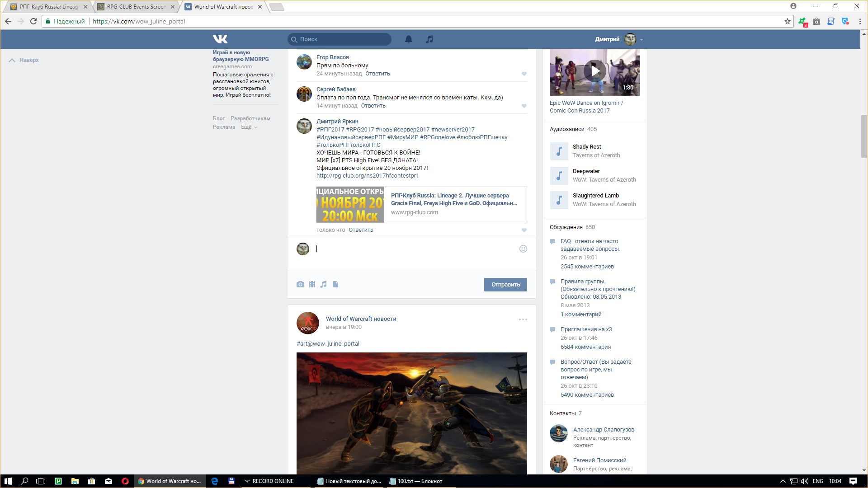Image resolution: width=868 pixels, height=488 pixels.
Task: Open the emoji smiley picker in comment box
Action: [x=523, y=249]
